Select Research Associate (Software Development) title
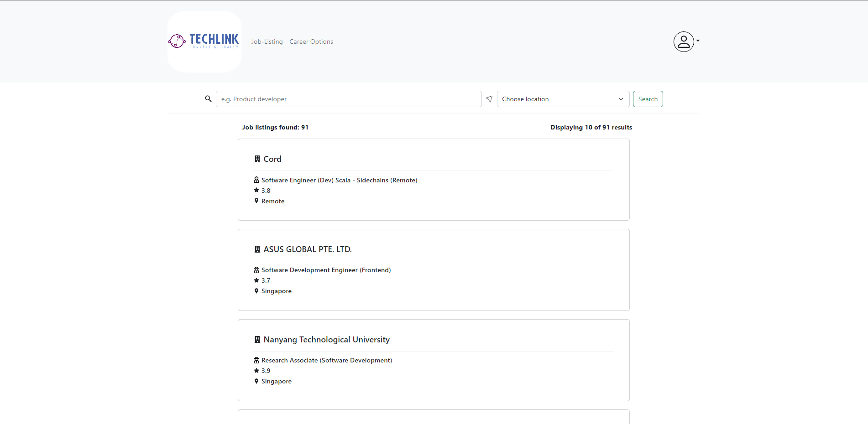The height and width of the screenshot is (424, 868). pyautogui.click(x=327, y=360)
